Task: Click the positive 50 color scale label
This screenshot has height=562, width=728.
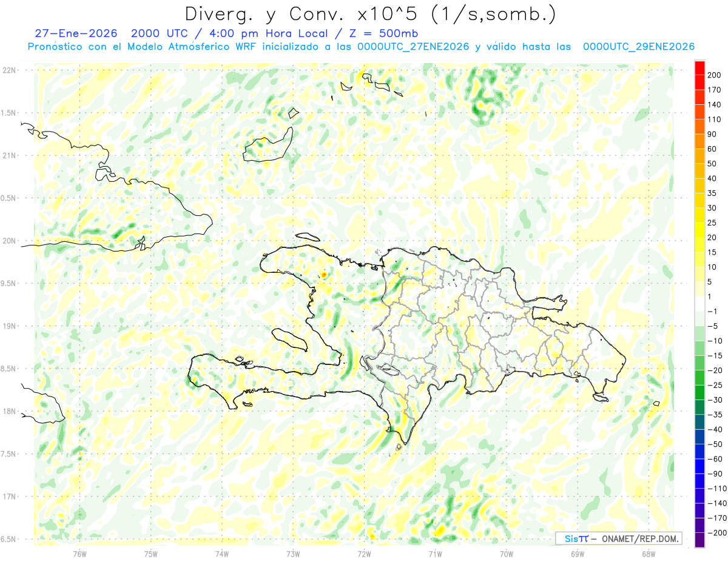Action: [x=712, y=164]
